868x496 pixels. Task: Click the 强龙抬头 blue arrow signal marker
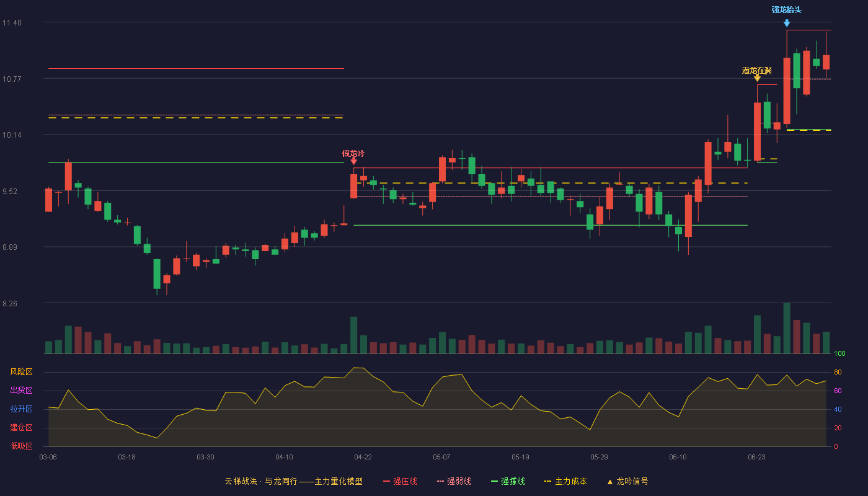(787, 24)
